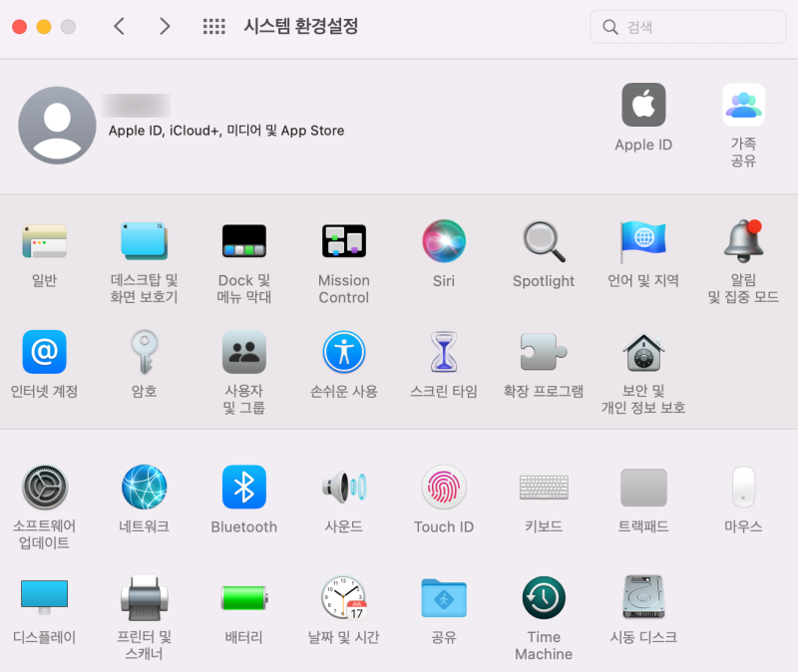The height and width of the screenshot is (672, 798).
Task: Open the Siri preferences pane
Action: (x=444, y=241)
